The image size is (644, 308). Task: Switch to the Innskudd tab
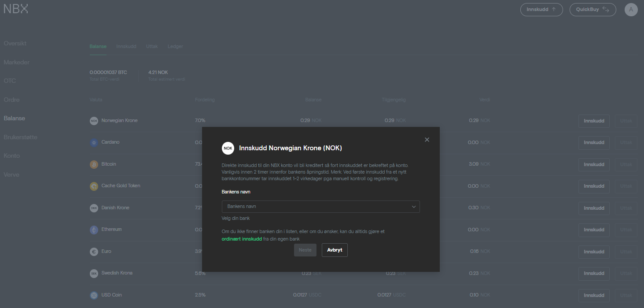click(x=126, y=46)
